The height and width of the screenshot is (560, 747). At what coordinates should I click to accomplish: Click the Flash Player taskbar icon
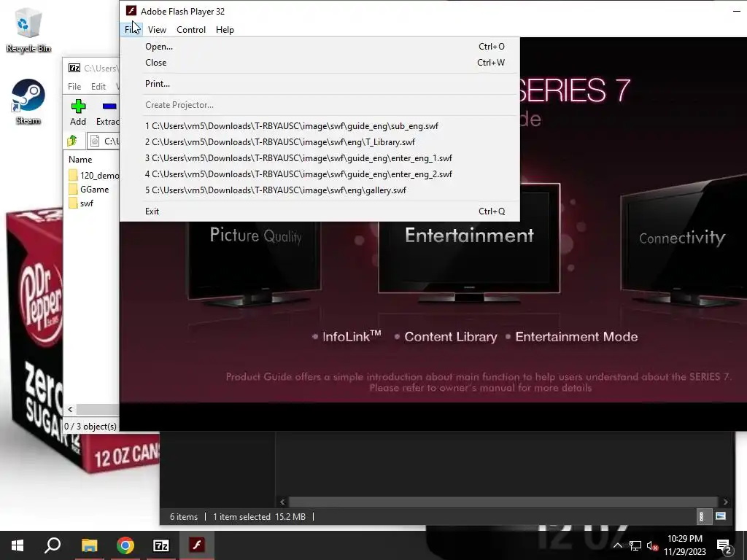coord(197,545)
